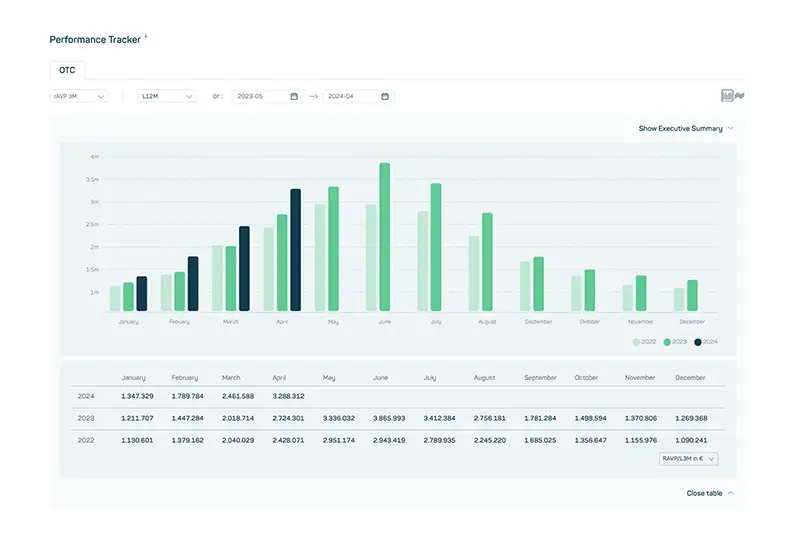Click the end date field 2024-04
The image size is (800, 544).
pos(358,96)
